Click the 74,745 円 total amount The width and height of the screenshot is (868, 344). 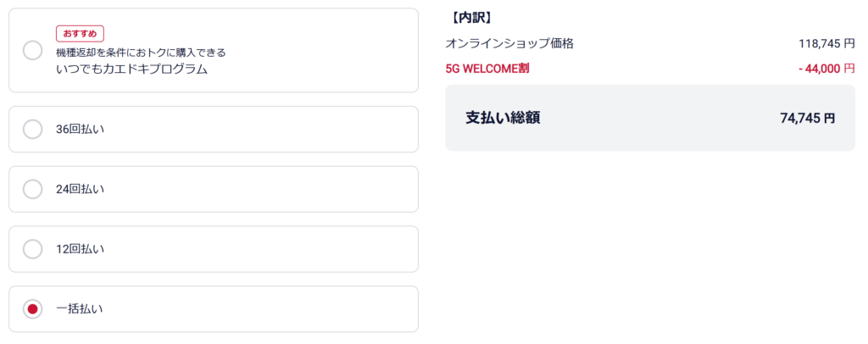click(x=807, y=119)
